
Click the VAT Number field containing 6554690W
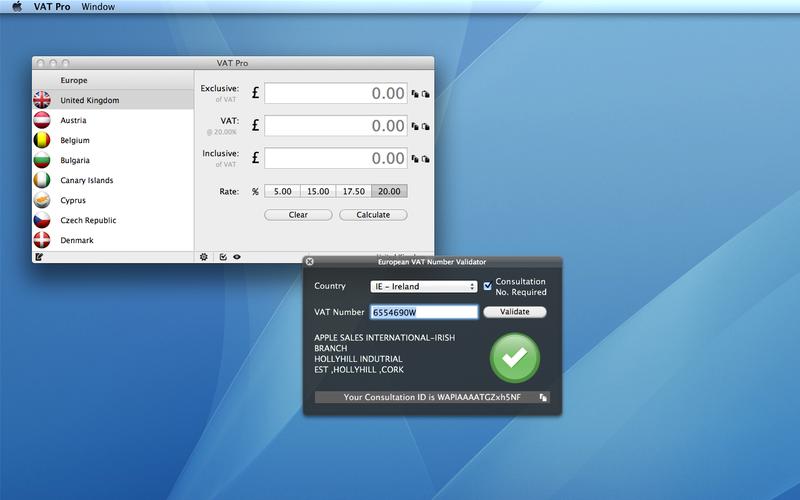pos(424,312)
